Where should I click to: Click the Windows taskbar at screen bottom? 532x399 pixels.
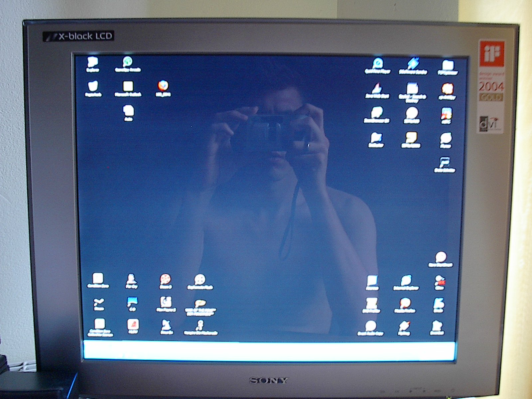[x=269, y=350]
